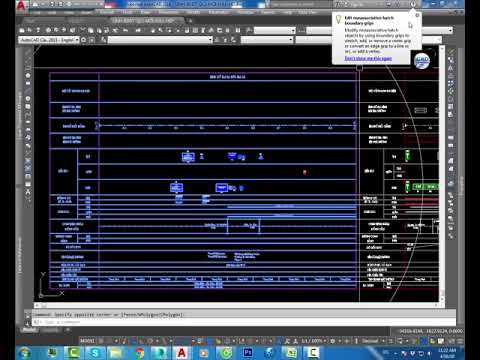Select the Line tool in Draw toolbar
This screenshot has height=360, width=480.
28,51
